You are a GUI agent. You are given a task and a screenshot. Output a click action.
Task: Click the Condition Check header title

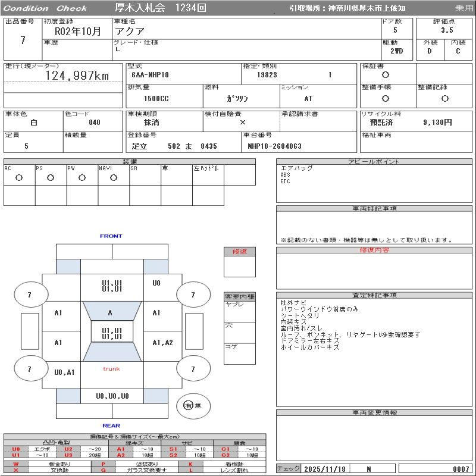coord(45,8)
